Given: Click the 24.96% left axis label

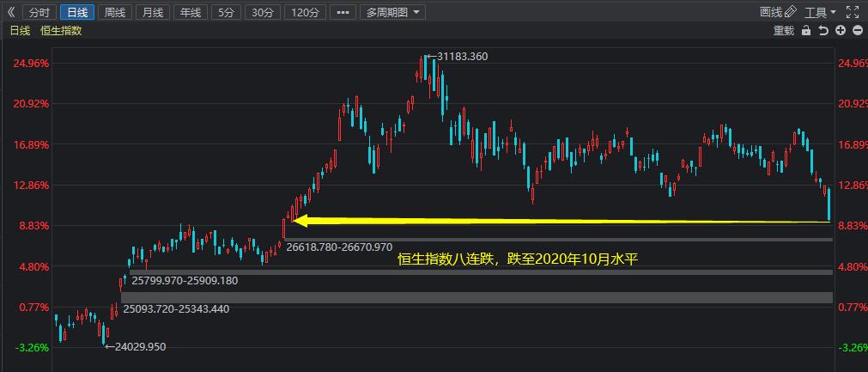Looking at the screenshot, I should point(32,63).
